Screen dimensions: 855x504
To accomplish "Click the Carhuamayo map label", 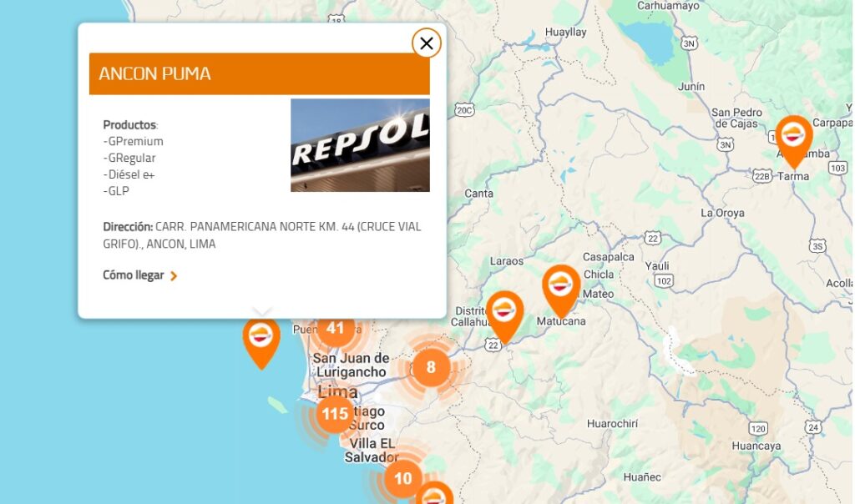I will point(668,6).
